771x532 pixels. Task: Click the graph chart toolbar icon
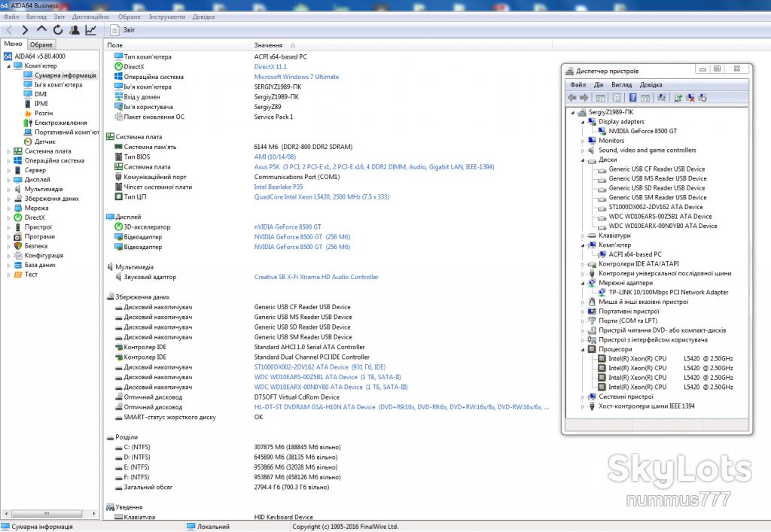[90, 30]
